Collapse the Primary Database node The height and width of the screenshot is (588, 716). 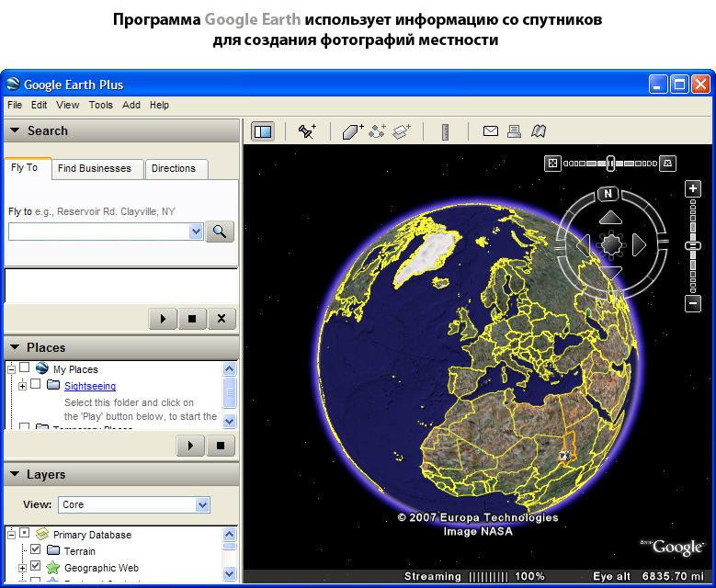[11, 535]
